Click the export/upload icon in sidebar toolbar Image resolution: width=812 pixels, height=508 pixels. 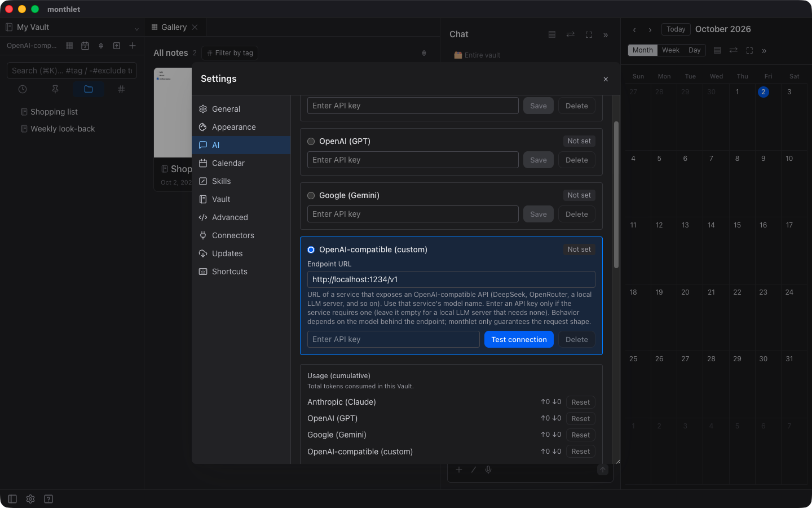point(117,46)
